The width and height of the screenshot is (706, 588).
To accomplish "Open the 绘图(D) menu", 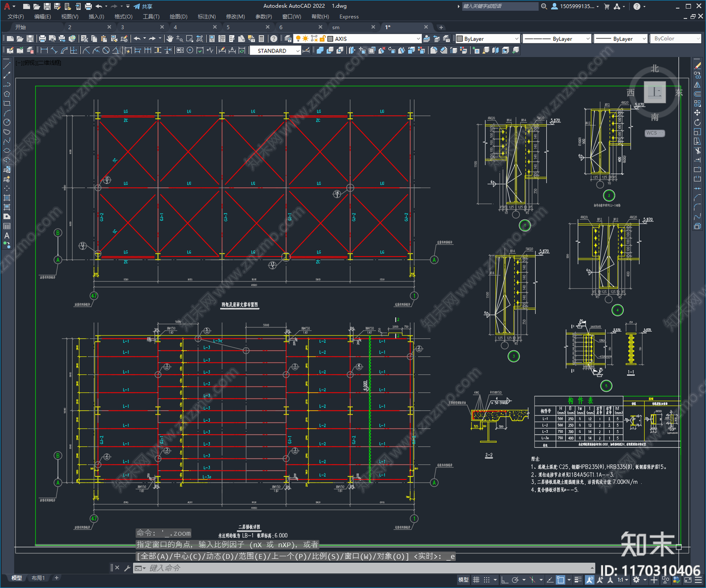I will tap(178, 16).
